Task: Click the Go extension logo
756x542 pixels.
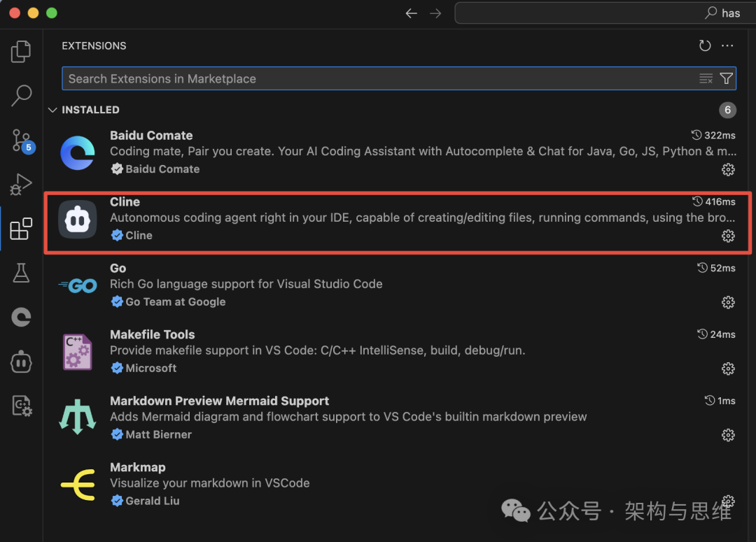Action: (78, 286)
